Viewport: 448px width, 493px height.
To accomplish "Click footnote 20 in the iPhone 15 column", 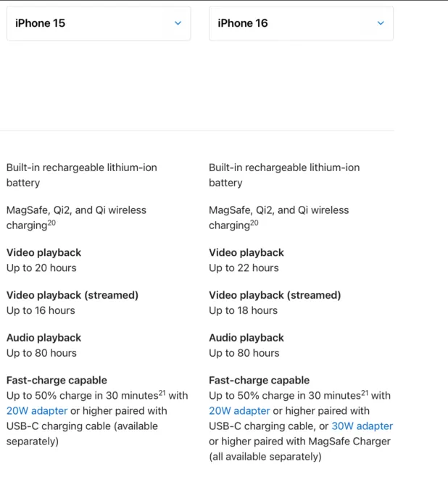I will 51,223.
